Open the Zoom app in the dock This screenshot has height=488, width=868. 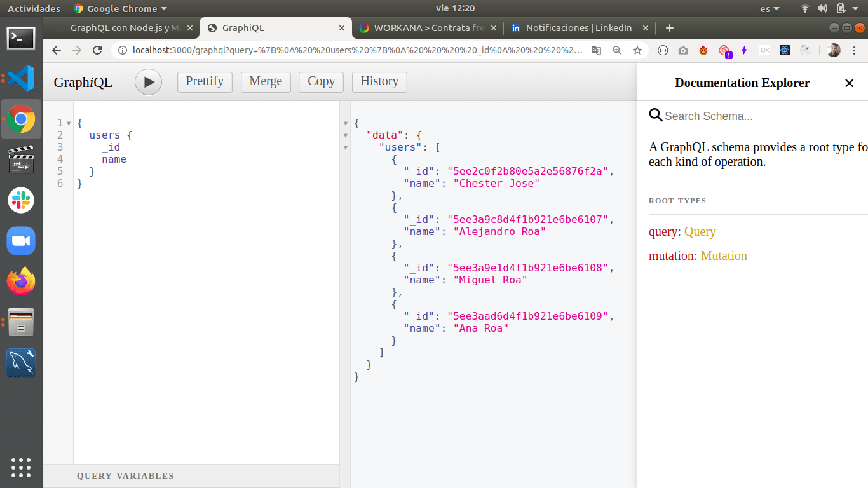[x=21, y=241]
